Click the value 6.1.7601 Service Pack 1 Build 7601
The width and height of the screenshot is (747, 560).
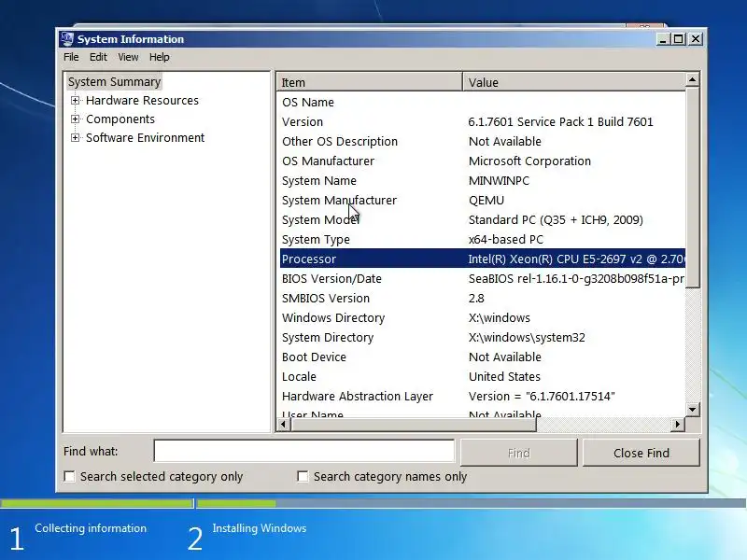pyautogui.click(x=561, y=122)
